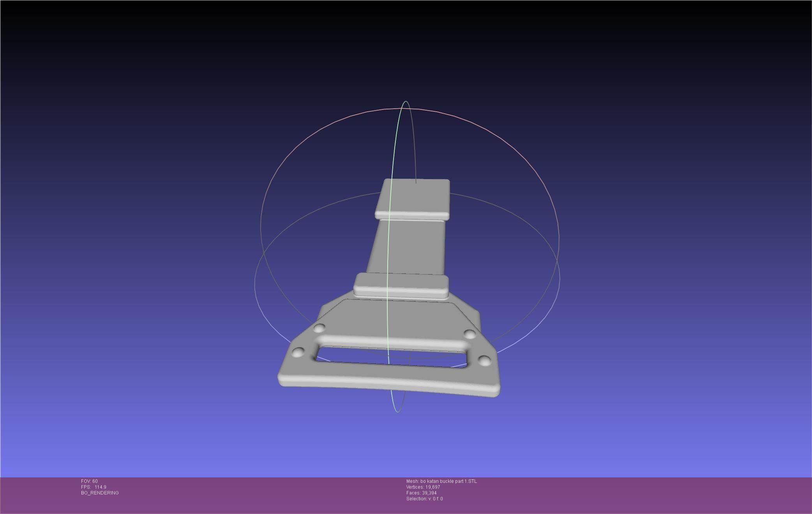
Task: Click the upper-left rivet dimple on the buckle
Action: click(x=319, y=328)
